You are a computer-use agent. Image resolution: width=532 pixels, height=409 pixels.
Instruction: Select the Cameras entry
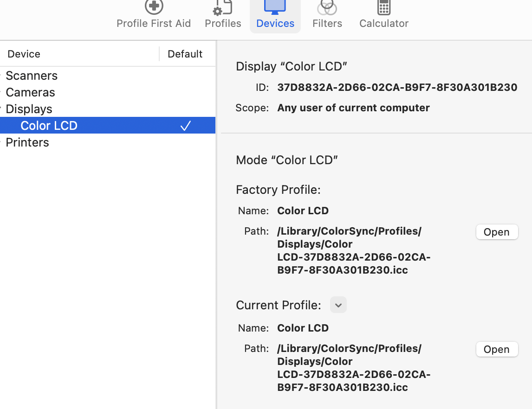30,92
